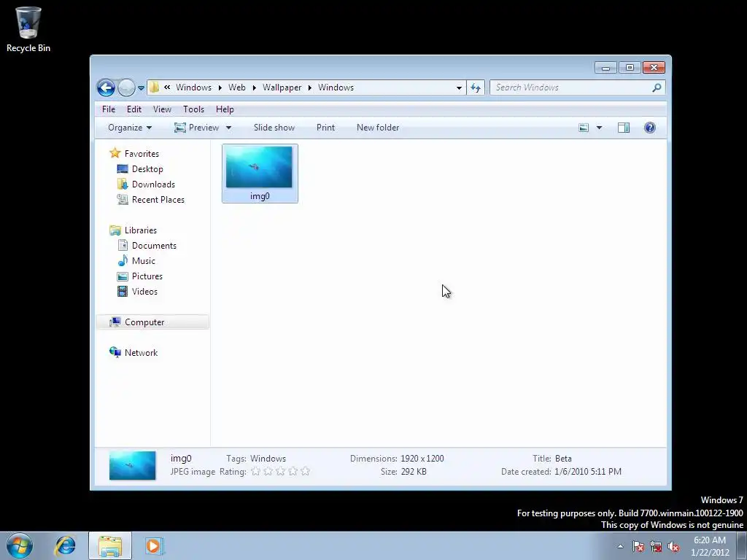Click the network tray icon
This screenshot has height=560, width=747.
[656, 546]
